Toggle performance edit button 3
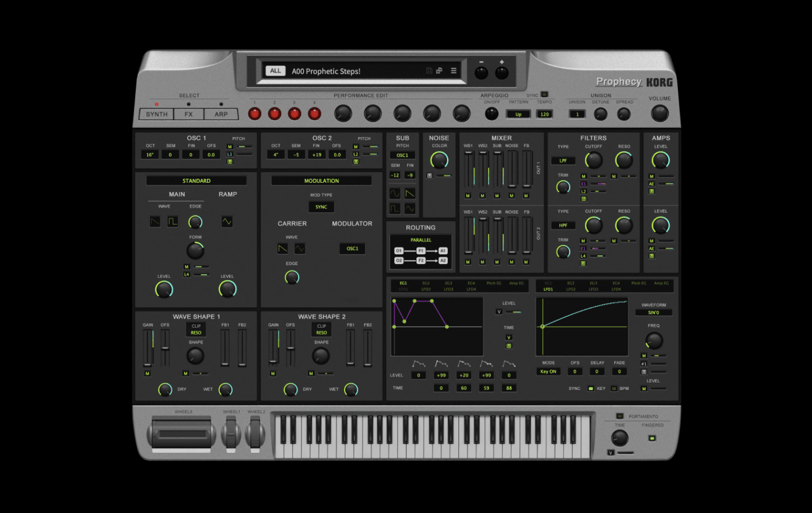The height and width of the screenshot is (513, 812). [x=295, y=114]
